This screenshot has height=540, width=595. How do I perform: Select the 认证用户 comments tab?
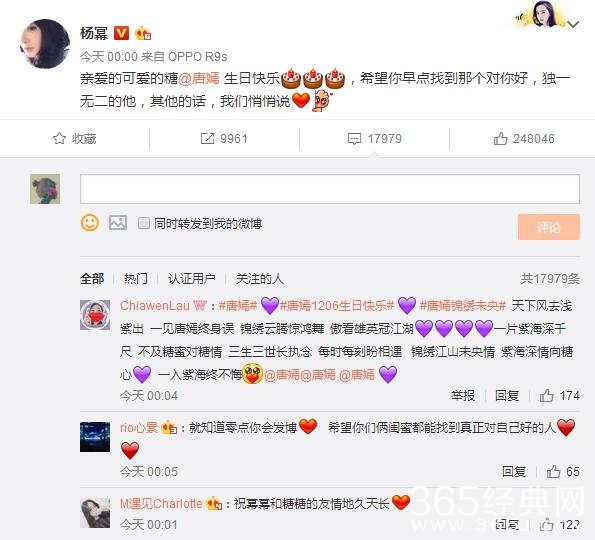[192, 279]
